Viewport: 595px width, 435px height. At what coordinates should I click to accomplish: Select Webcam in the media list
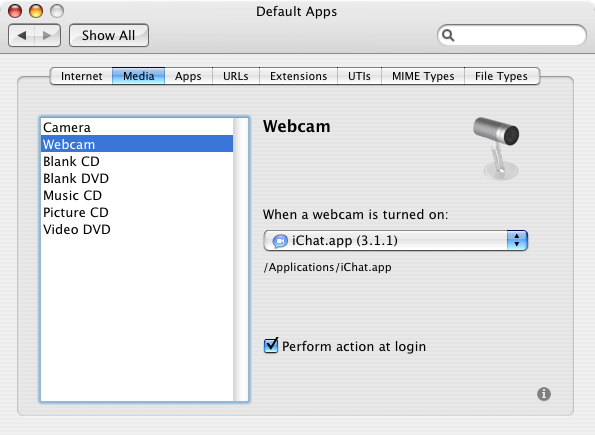[x=137, y=144]
